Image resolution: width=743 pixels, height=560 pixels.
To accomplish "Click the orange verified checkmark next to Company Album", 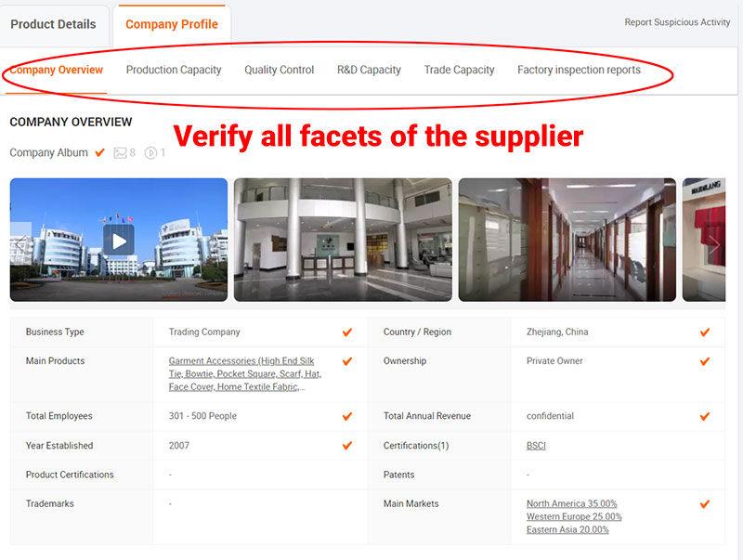I will [x=100, y=152].
